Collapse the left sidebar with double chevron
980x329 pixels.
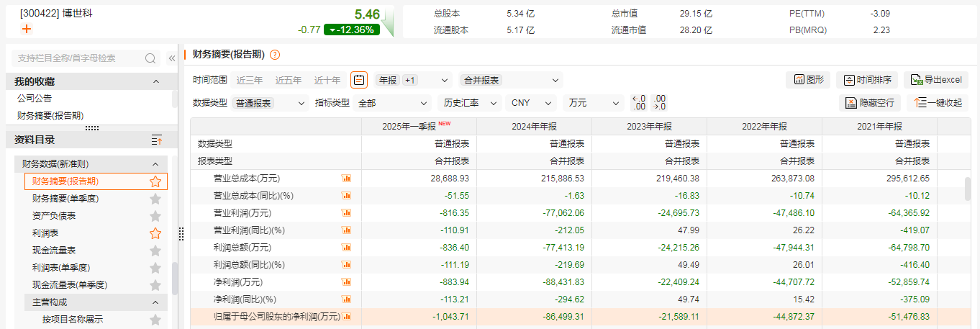click(x=172, y=58)
